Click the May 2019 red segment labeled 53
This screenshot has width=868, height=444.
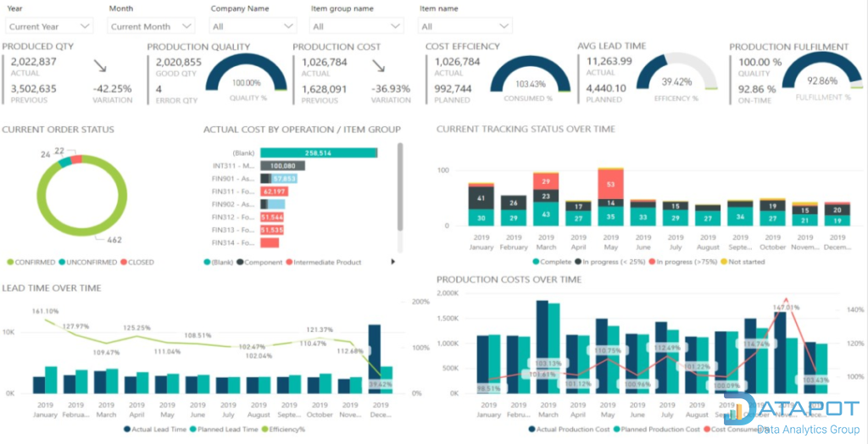(x=610, y=183)
